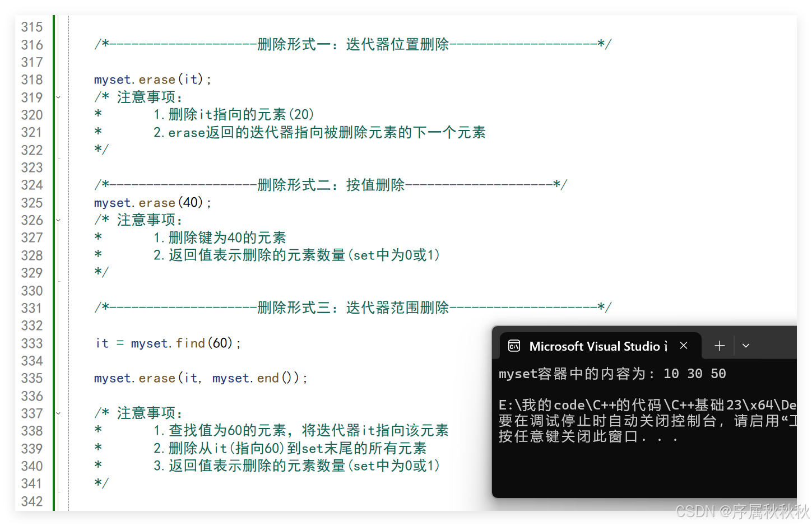Screen dimensions: 812x526
Task: Click console path line starting E:\我的code
Action: pyautogui.click(x=647, y=404)
